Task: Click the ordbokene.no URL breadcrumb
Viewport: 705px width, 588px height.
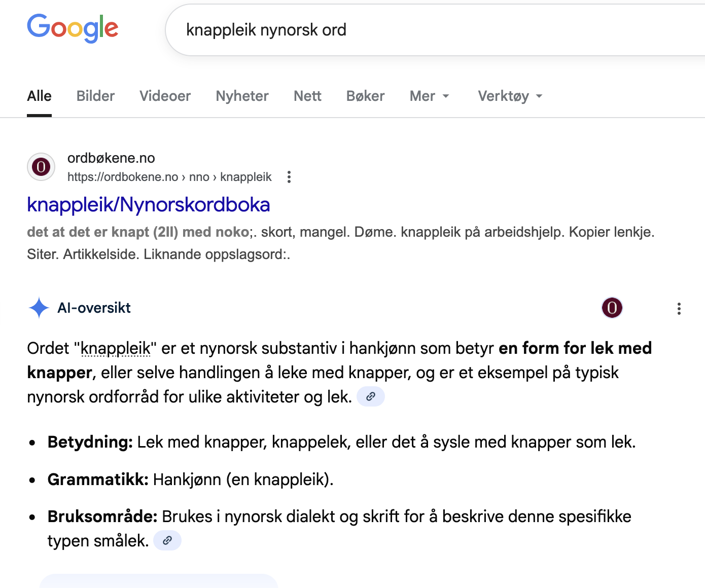Action: 169,177
